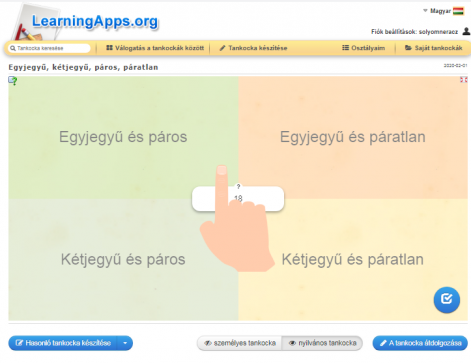Image resolution: width=471 pixels, height=363 pixels.
Task: Click the Hungarian flag icon
Action: point(458,11)
